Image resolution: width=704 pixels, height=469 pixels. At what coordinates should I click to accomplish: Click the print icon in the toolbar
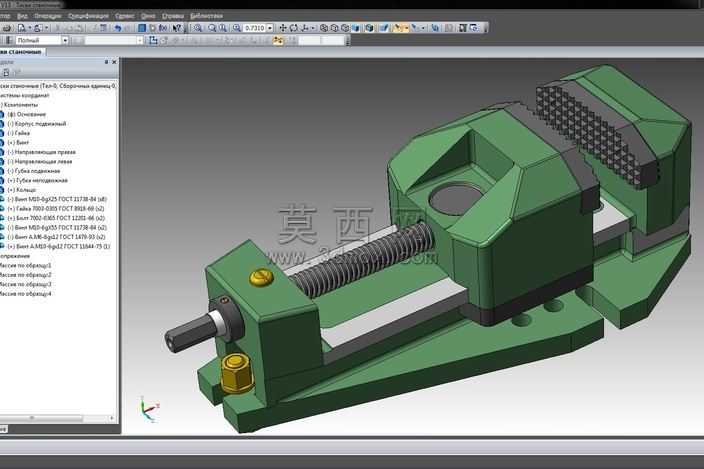click(x=6, y=28)
